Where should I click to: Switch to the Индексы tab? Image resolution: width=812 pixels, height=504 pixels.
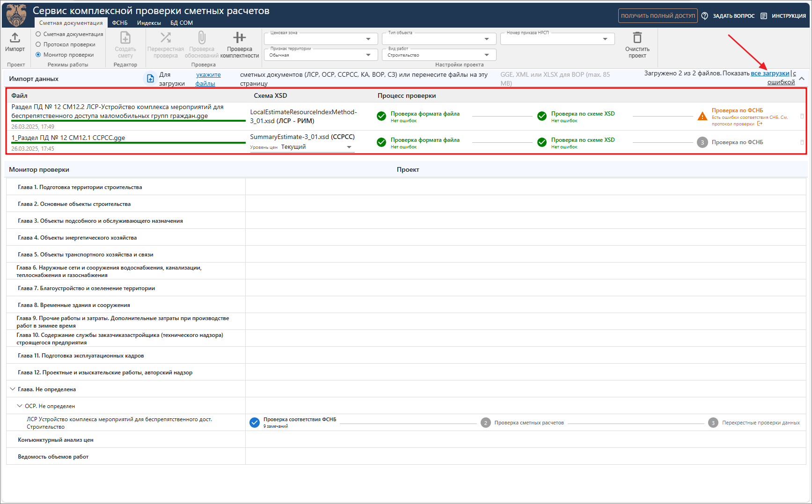coord(149,23)
